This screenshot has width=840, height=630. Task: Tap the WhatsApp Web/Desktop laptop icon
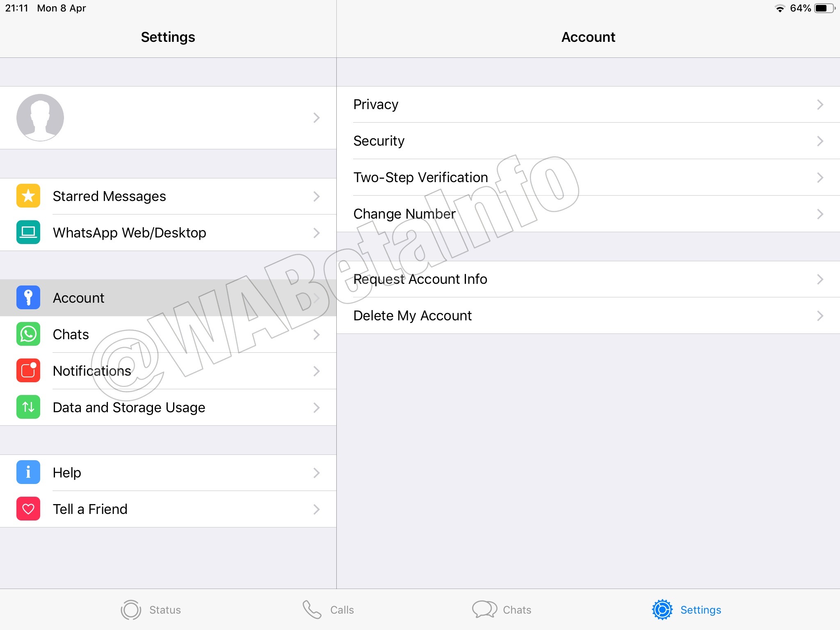[x=28, y=233]
